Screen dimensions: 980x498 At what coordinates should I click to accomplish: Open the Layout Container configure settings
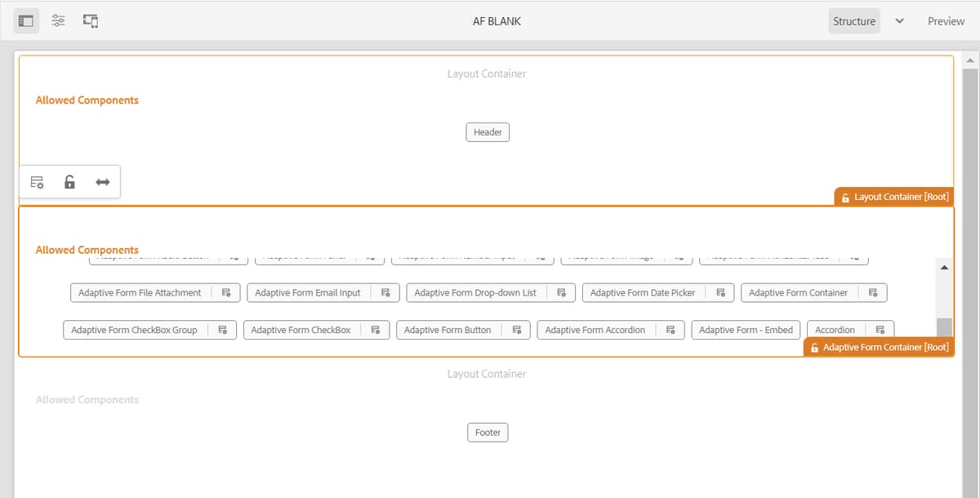coord(37,181)
